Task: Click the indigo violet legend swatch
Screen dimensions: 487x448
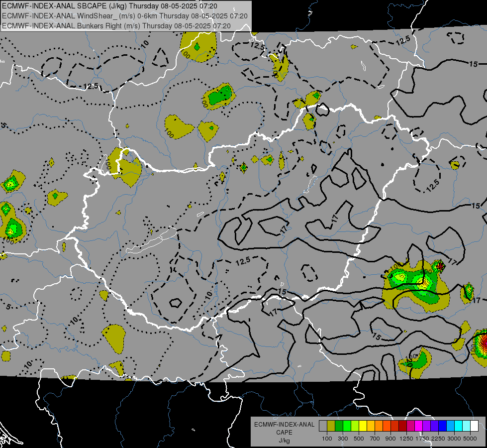Action: click(x=434, y=426)
